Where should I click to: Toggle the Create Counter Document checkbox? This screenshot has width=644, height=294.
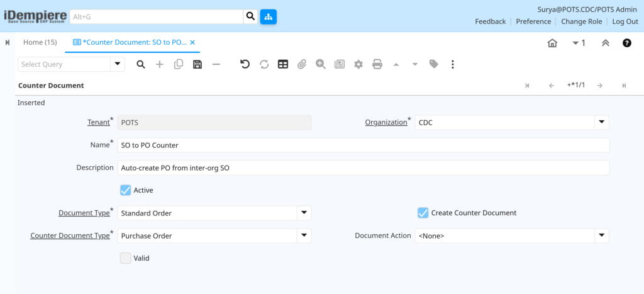[x=423, y=213]
